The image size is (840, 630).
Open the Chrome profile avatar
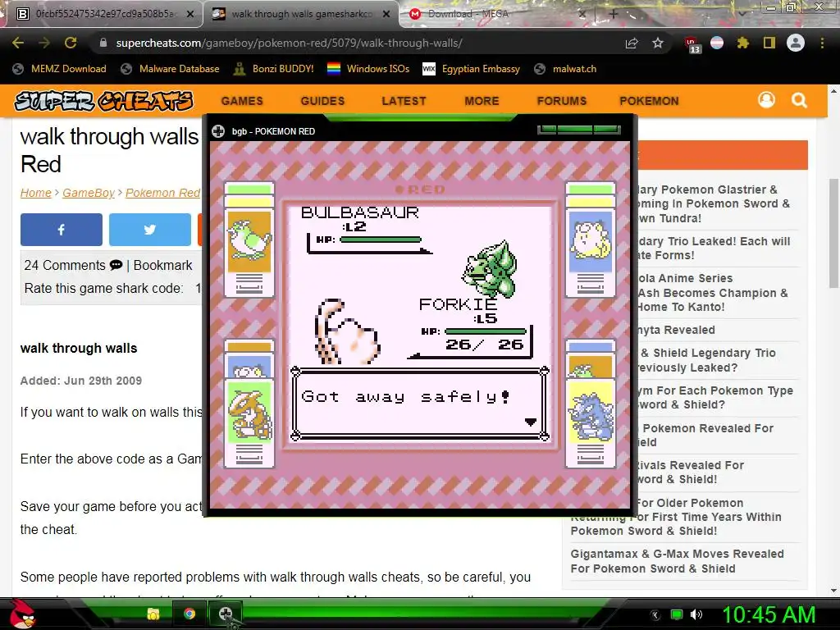click(x=796, y=43)
